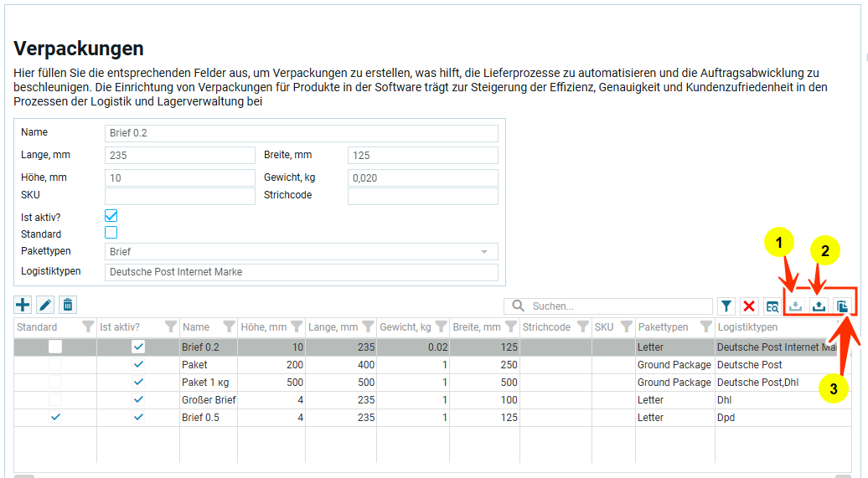Viewport: 868px width, 478px height.
Task: Sort by the 'Logistiktypen' column header
Action: coord(747,327)
